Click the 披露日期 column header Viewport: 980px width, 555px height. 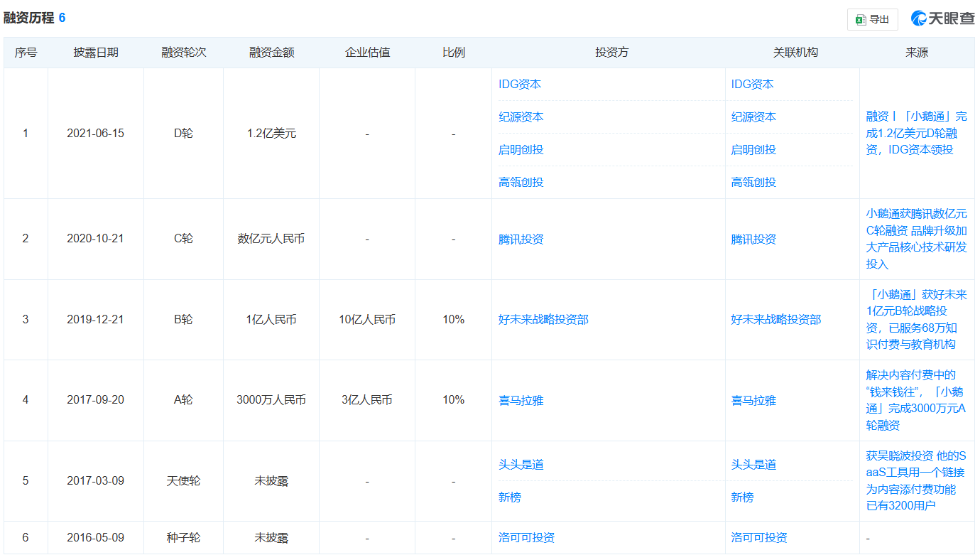click(96, 53)
